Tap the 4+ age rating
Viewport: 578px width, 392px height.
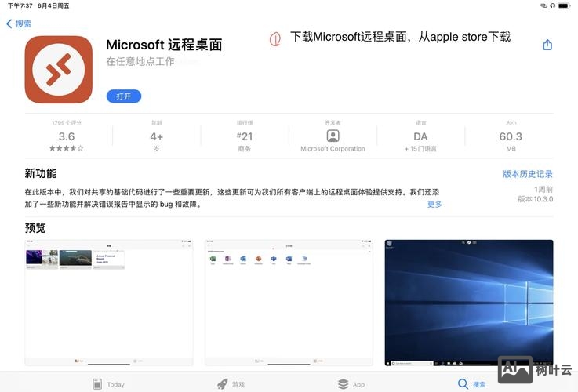point(157,136)
